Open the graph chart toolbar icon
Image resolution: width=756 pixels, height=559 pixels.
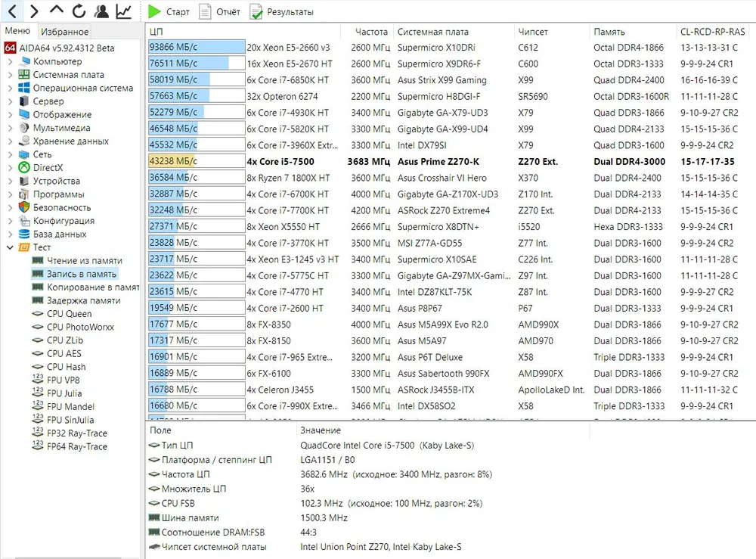[123, 11]
